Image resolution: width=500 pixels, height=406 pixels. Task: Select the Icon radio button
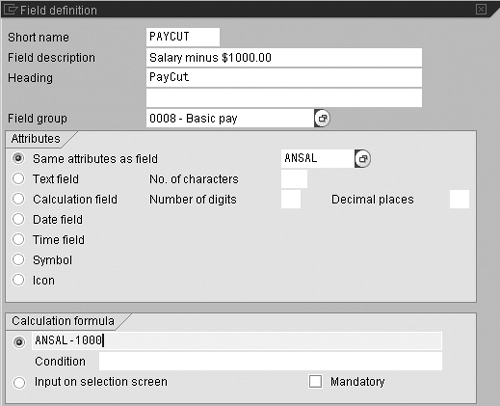tap(18, 280)
